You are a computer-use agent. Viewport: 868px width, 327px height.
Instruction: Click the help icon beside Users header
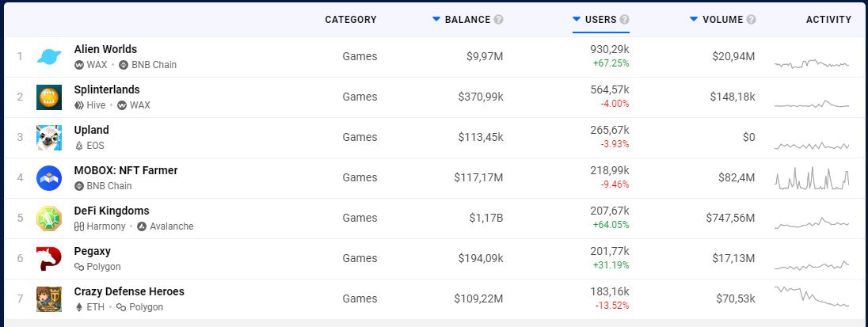click(625, 20)
